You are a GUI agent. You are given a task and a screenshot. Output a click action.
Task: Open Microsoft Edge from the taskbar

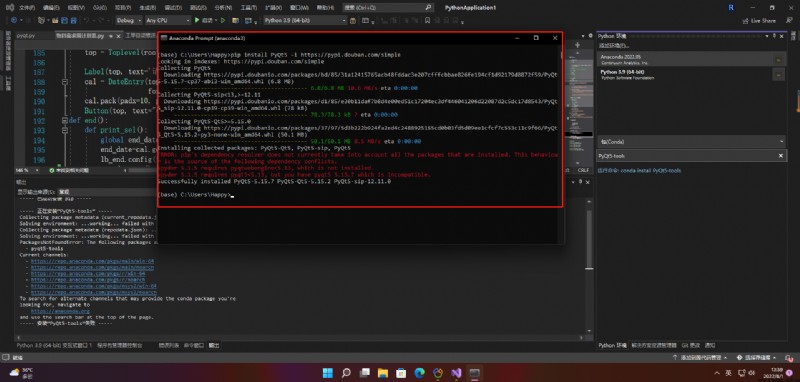coord(419,373)
